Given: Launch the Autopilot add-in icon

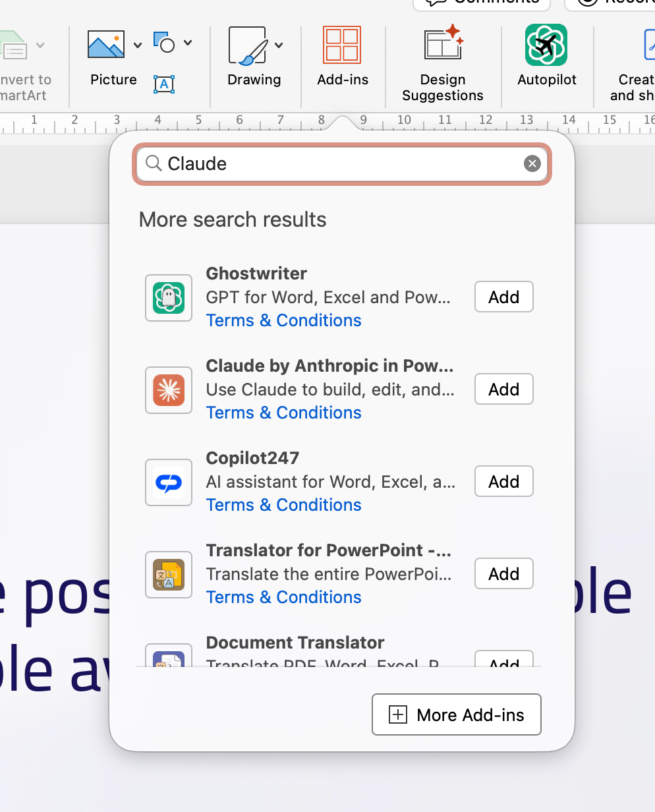Looking at the screenshot, I should (546, 45).
